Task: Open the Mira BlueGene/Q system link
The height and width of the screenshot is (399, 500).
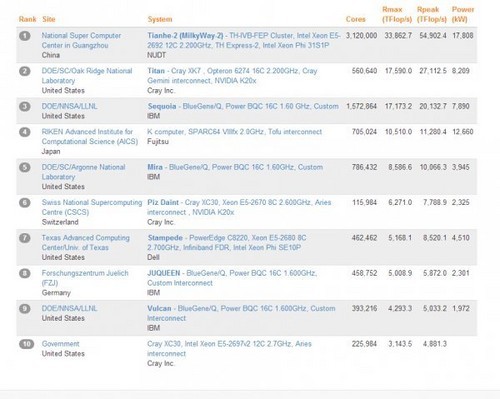Action: [235, 167]
